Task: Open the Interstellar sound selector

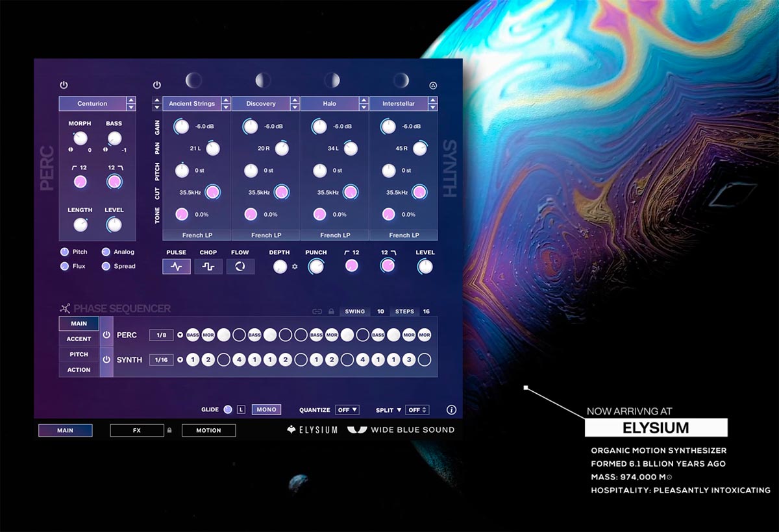Action: [399, 104]
